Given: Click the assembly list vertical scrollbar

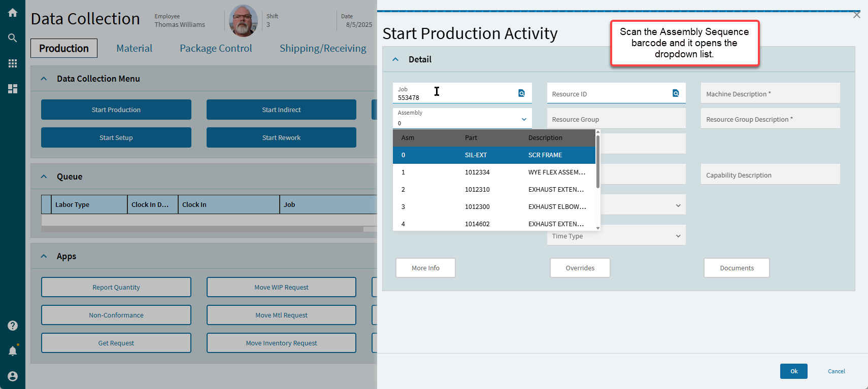Looking at the screenshot, I should 598,162.
